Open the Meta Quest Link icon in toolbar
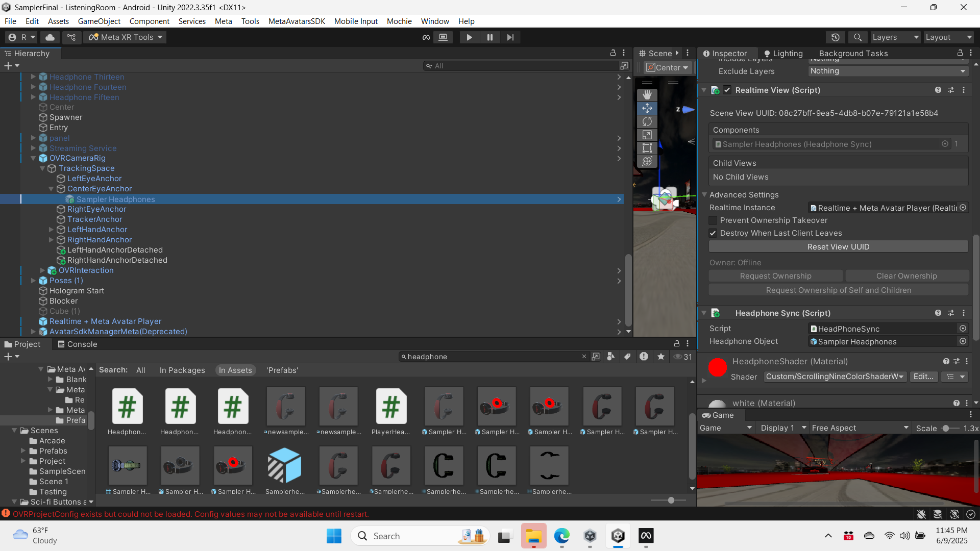The image size is (980, 551). [426, 37]
